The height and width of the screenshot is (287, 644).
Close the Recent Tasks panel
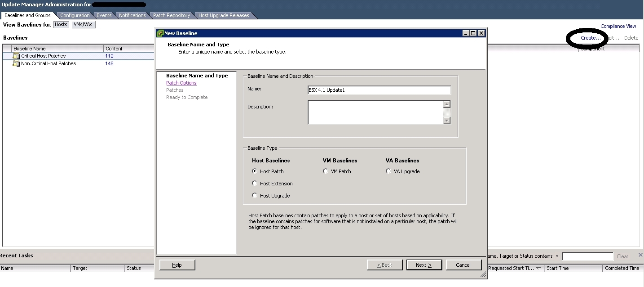click(640, 255)
